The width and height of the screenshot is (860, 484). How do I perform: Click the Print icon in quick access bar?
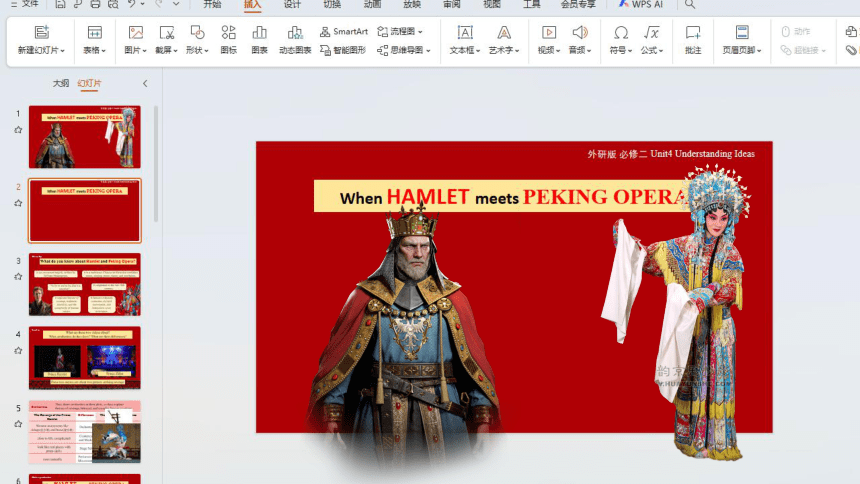[95, 4]
